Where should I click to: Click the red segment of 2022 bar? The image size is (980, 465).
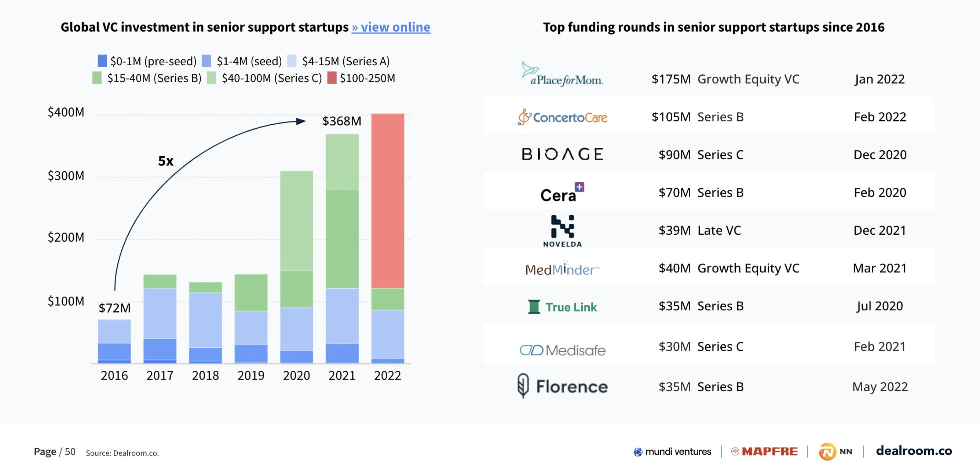(387, 201)
